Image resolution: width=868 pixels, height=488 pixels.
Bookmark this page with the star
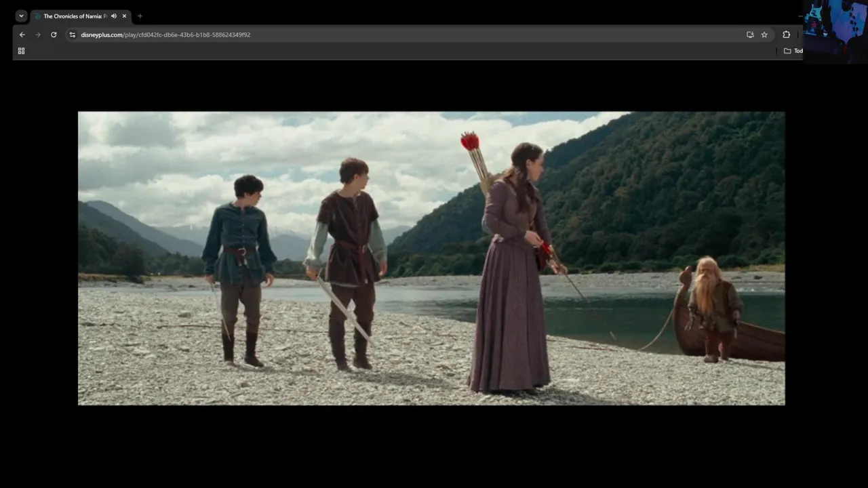764,35
